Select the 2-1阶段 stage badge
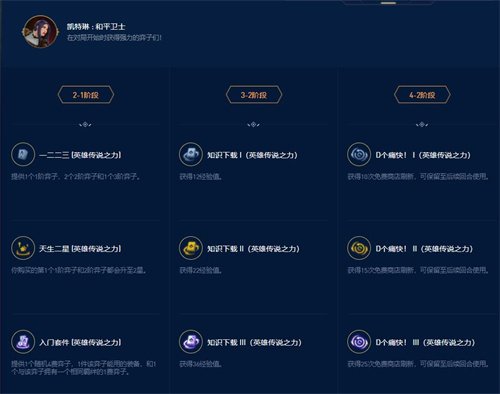The height and width of the screenshot is (394, 500). click(x=86, y=95)
